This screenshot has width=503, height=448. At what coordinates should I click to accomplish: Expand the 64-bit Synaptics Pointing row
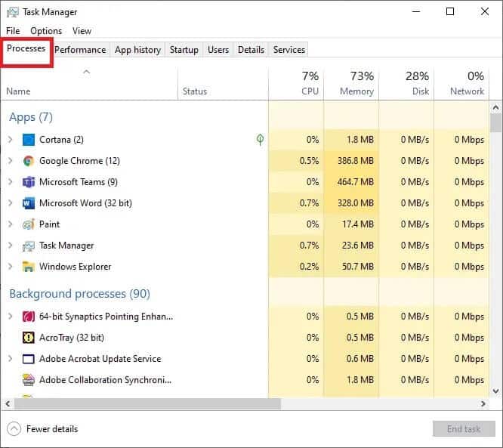click(11, 317)
